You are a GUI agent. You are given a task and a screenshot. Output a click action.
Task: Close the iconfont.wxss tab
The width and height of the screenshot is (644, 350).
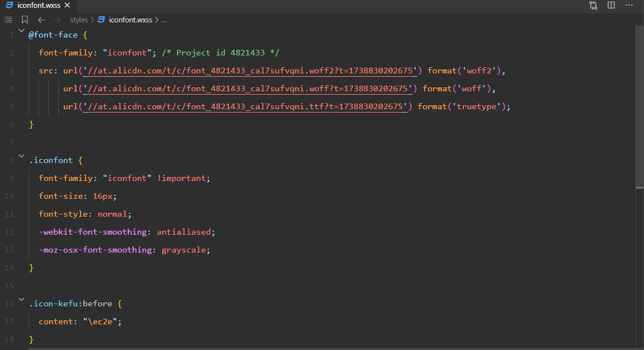tap(68, 5)
